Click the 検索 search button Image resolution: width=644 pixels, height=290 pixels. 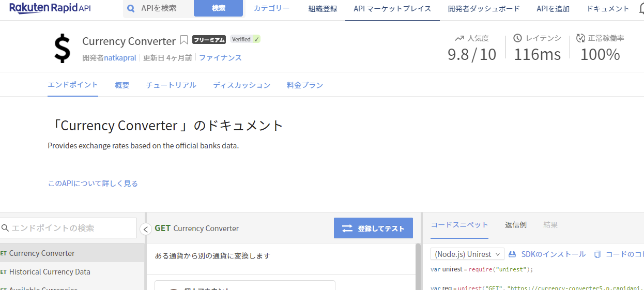218,8
